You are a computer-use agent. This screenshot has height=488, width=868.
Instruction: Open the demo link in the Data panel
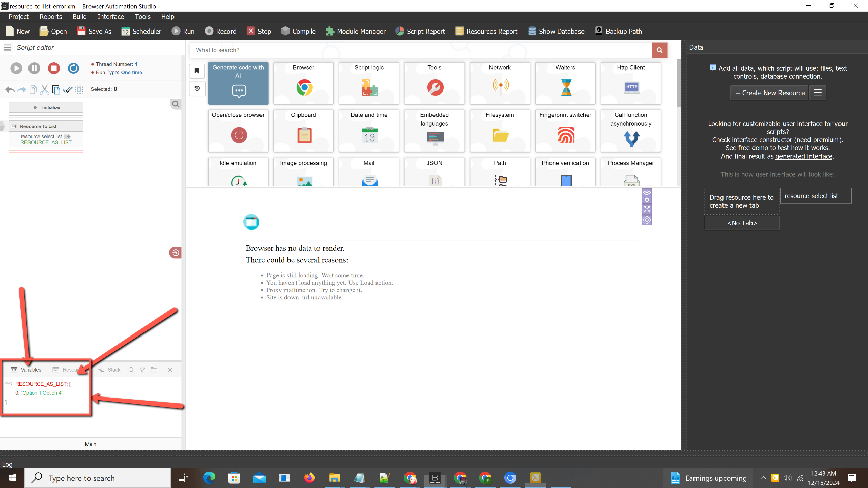759,148
